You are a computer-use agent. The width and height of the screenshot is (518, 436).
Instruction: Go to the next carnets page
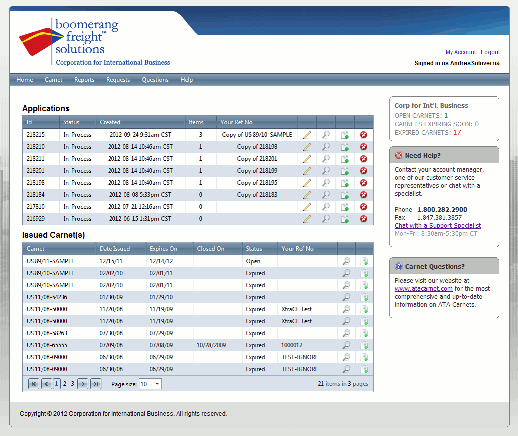click(x=83, y=384)
